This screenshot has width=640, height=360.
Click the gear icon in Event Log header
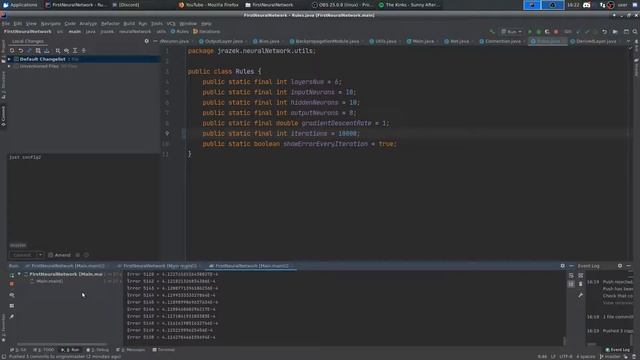tap(620, 266)
